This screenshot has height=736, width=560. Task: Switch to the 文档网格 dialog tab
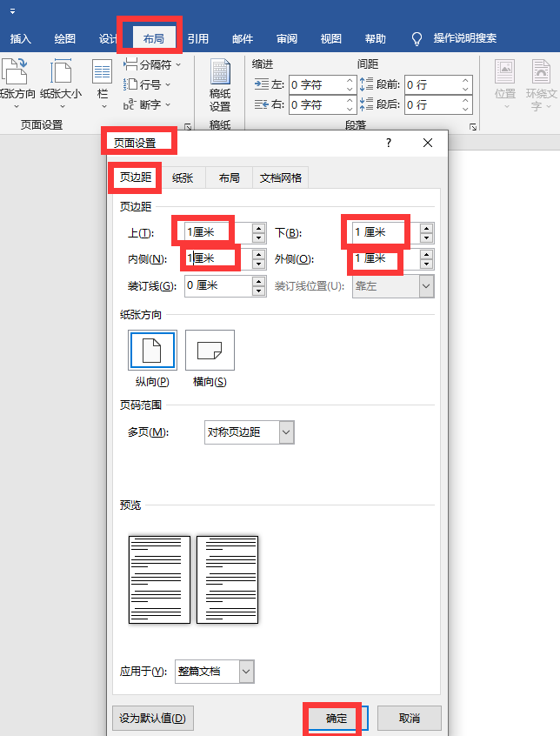point(281,177)
